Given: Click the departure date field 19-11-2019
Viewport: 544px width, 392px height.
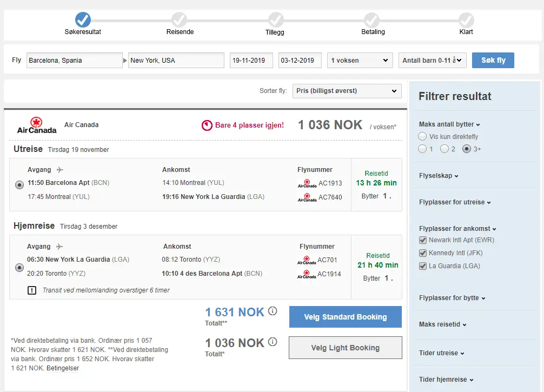Looking at the screenshot, I should pyautogui.click(x=251, y=60).
